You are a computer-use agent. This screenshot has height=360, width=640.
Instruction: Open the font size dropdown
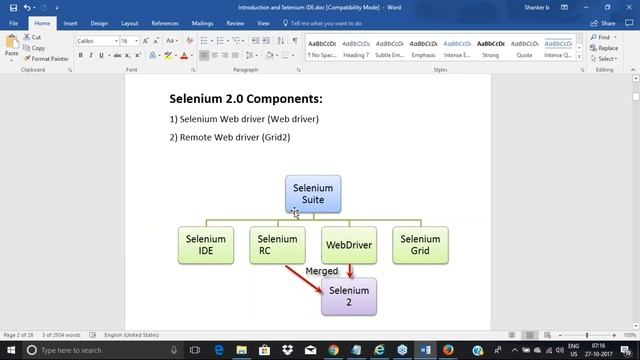tap(136, 41)
